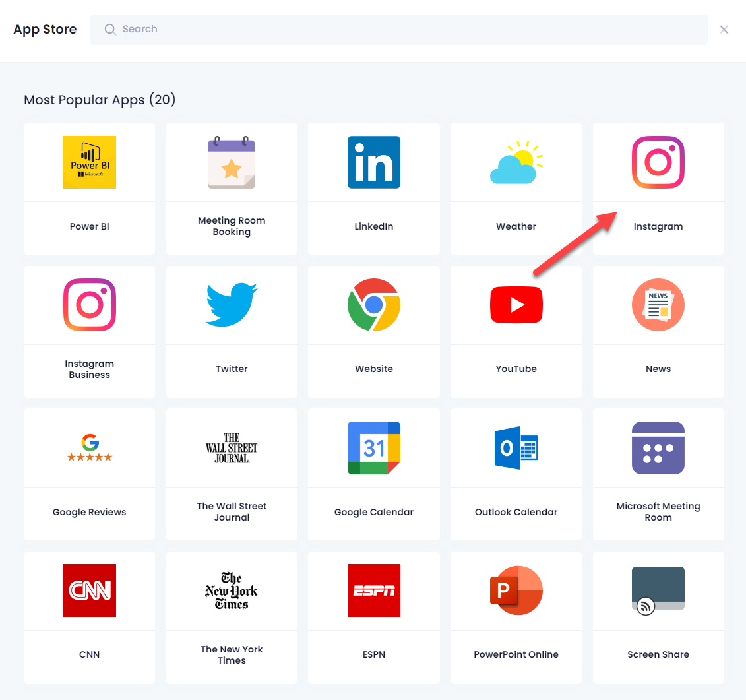Select the Instagram Business icon
This screenshot has height=700, width=746.
(x=90, y=305)
